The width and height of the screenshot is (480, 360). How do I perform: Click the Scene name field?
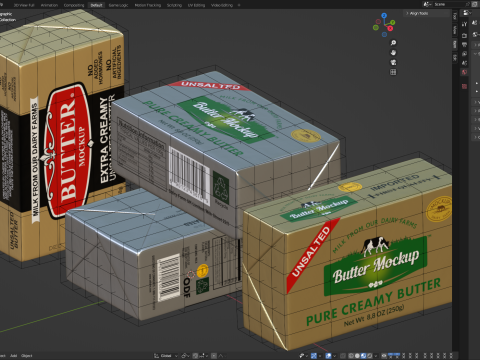450,4
